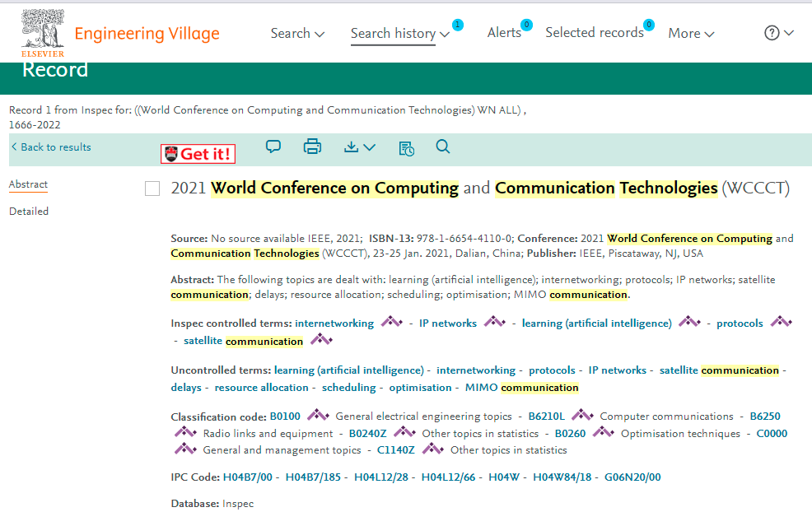Click the uncontrolled term scheduling
This screenshot has height=512, width=812.
(349, 388)
